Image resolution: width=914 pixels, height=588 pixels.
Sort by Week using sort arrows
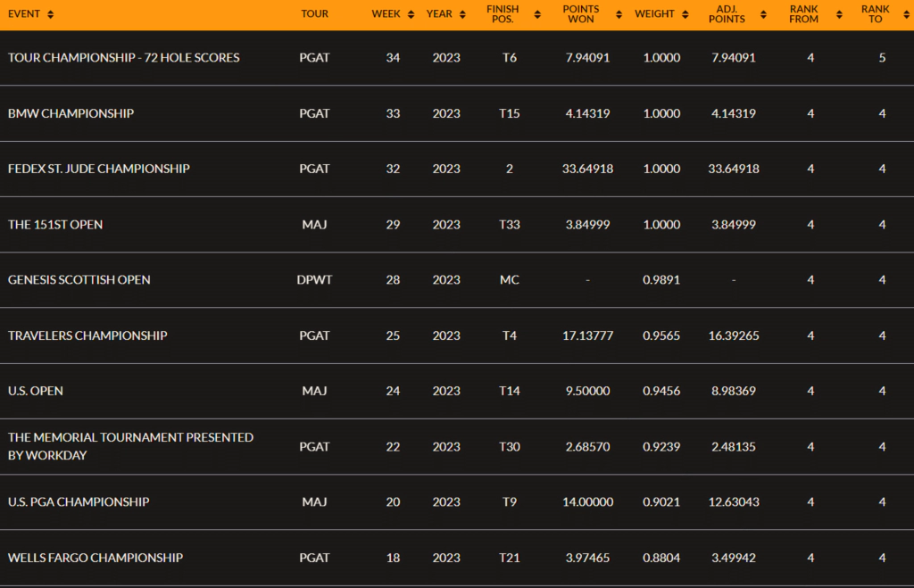(411, 14)
